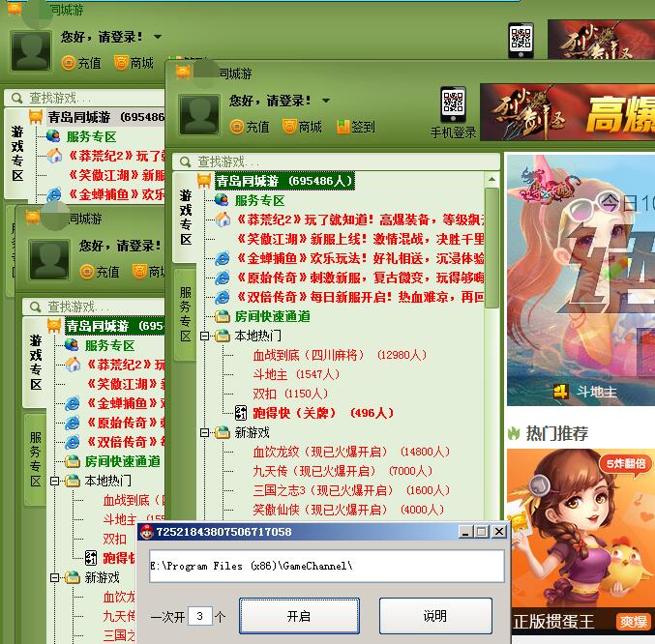Open the 《金蝉捕鱼》欢乐玩法 link in frontmost list
655x644 pixels.
222,258
